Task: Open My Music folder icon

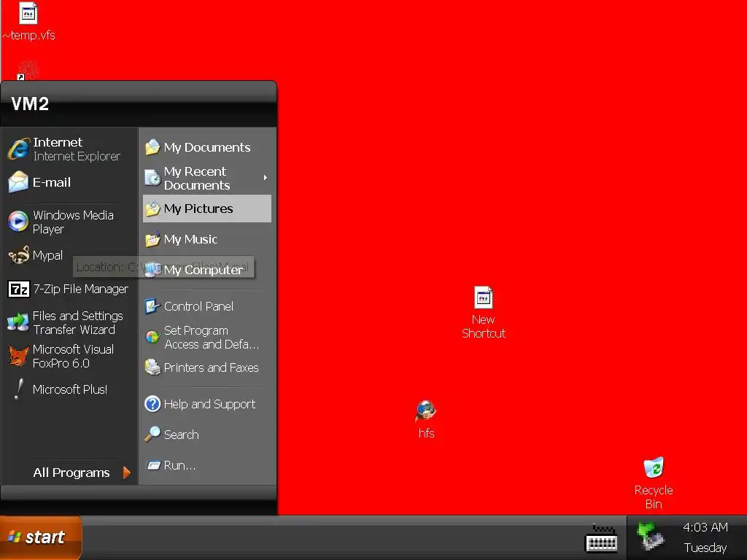Action: coord(152,239)
